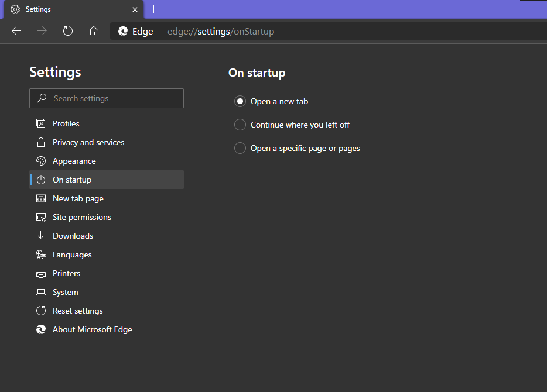Select the 'Open a new tab' radio button
This screenshot has height=392, width=547.
pyautogui.click(x=240, y=101)
